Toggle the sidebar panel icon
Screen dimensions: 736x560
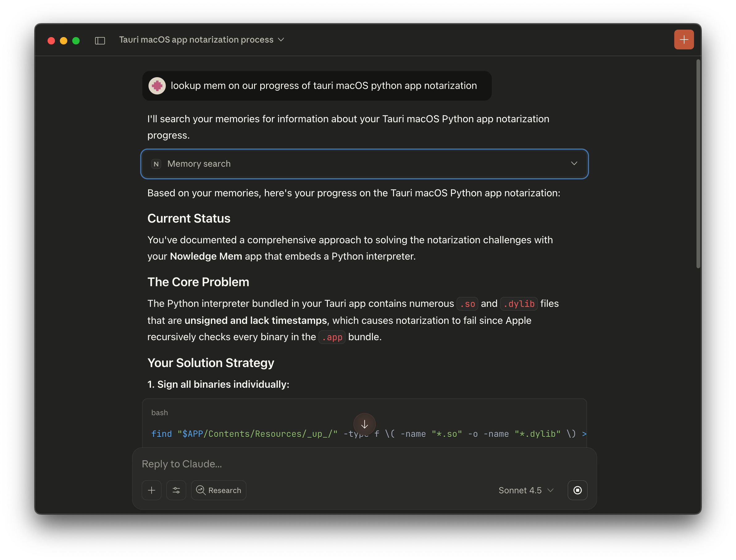[x=100, y=41]
